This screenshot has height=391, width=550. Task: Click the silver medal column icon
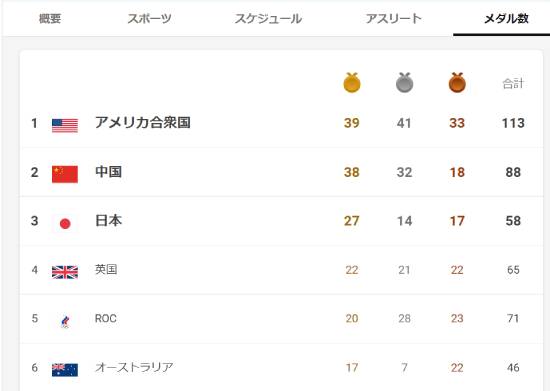(x=404, y=83)
